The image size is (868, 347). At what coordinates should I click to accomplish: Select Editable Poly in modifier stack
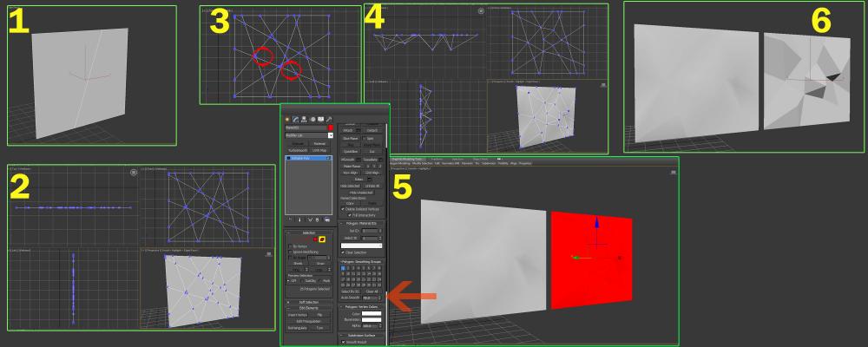[308, 158]
